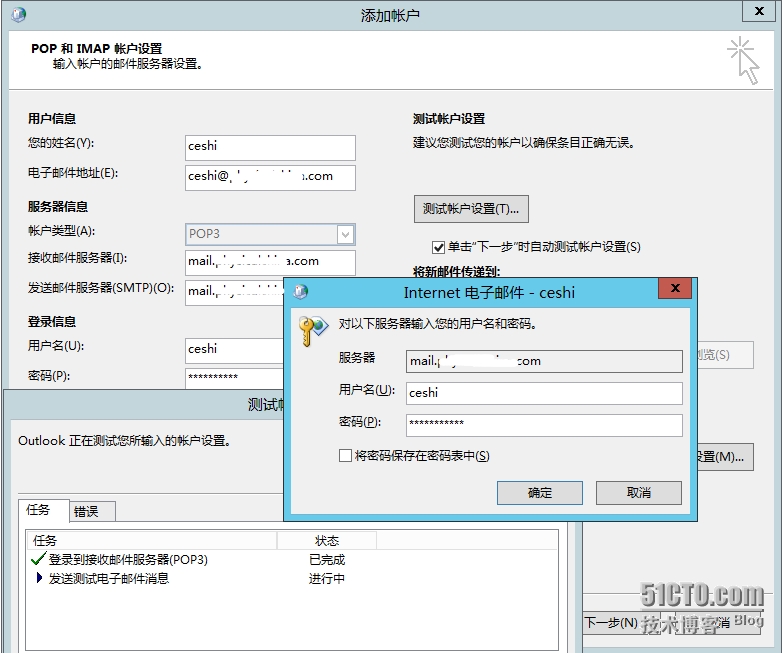Click the Internet 电子邮件 dialog title icon
This screenshot has width=783, height=653.
tap(300, 292)
